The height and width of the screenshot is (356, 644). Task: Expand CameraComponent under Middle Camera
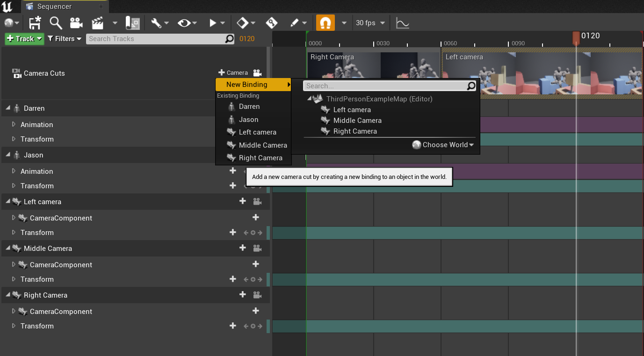[x=14, y=264]
